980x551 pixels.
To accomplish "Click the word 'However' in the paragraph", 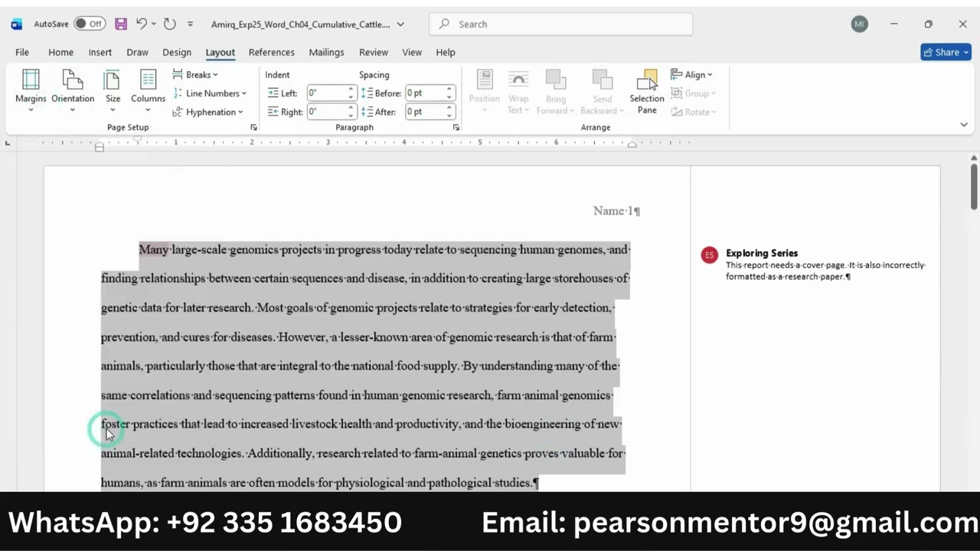I will (x=302, y=337).
